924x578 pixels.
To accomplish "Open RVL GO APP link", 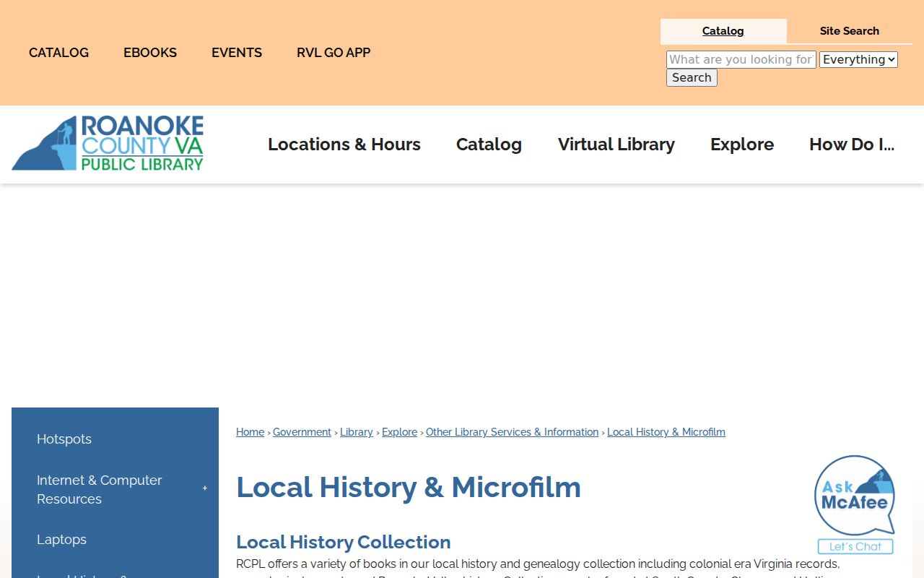I will (x=334, y=53).
